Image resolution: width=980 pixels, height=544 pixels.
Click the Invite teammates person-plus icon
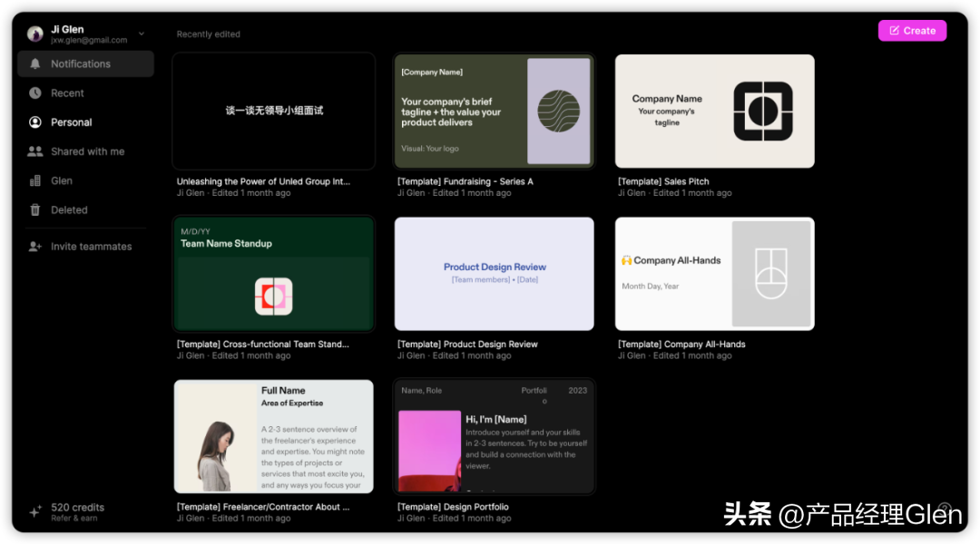click(35, 247)
